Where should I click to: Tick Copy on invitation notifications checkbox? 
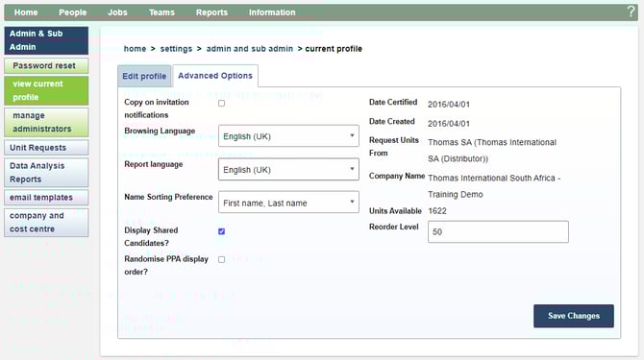point(221,104)
